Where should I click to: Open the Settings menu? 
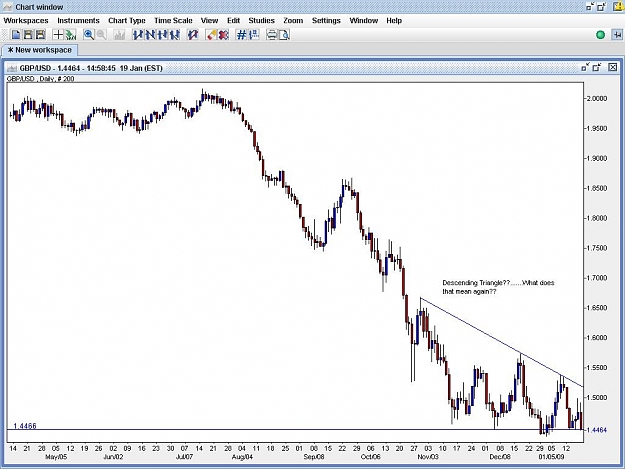click(x=326, y=20)
